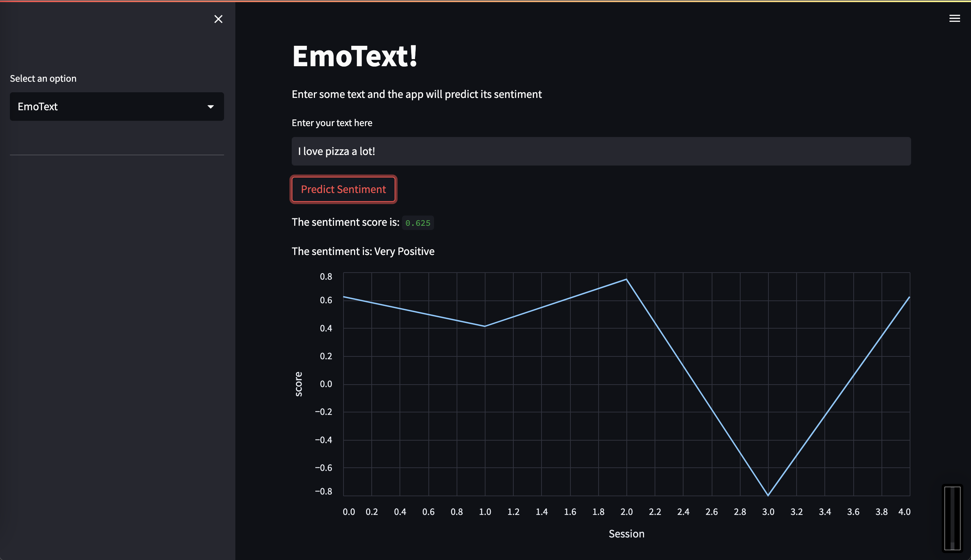Click the vertical level meter widget at bottom right
The image size is (971, 560).
[x=952, y=518]
